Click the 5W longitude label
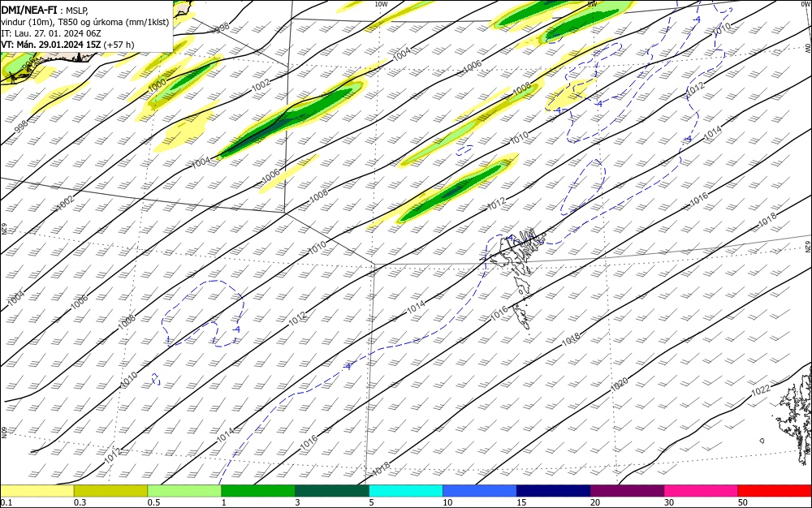 (x=592, y=4)
